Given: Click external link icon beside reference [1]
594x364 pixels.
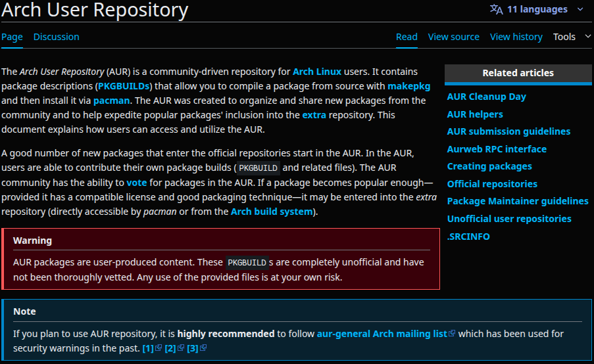Looking at the screenshot, I should [159, 348].
